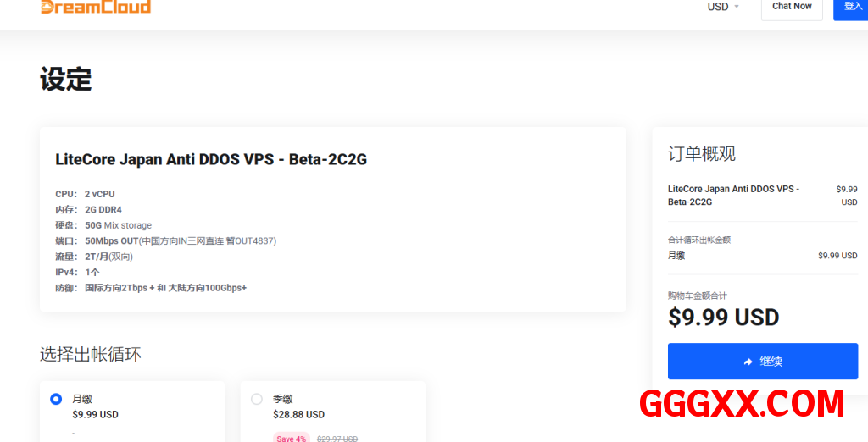Click the 季缴 $28.88 USD option card
Viewport: 868px width, 442px height.
click(x=332, y=411)
